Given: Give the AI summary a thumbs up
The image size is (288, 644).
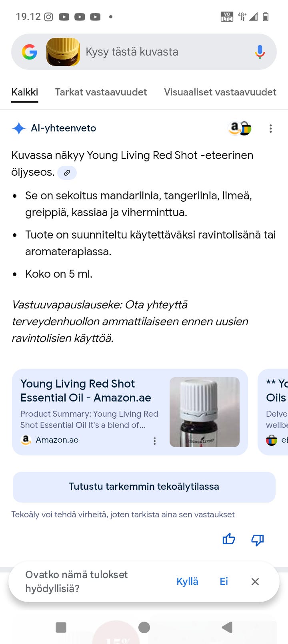Looking at the screenshot, I should coord(229,539).
